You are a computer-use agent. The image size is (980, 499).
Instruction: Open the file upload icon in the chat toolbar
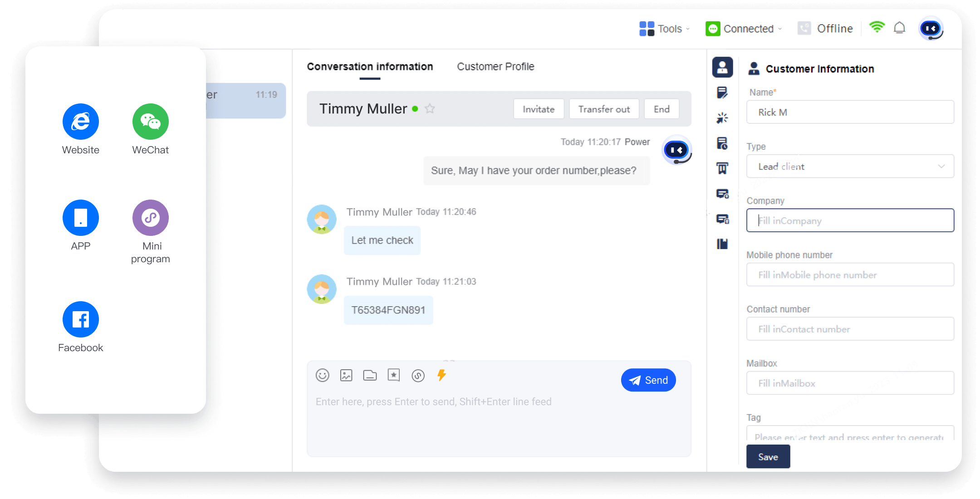[x=370, y=376]
